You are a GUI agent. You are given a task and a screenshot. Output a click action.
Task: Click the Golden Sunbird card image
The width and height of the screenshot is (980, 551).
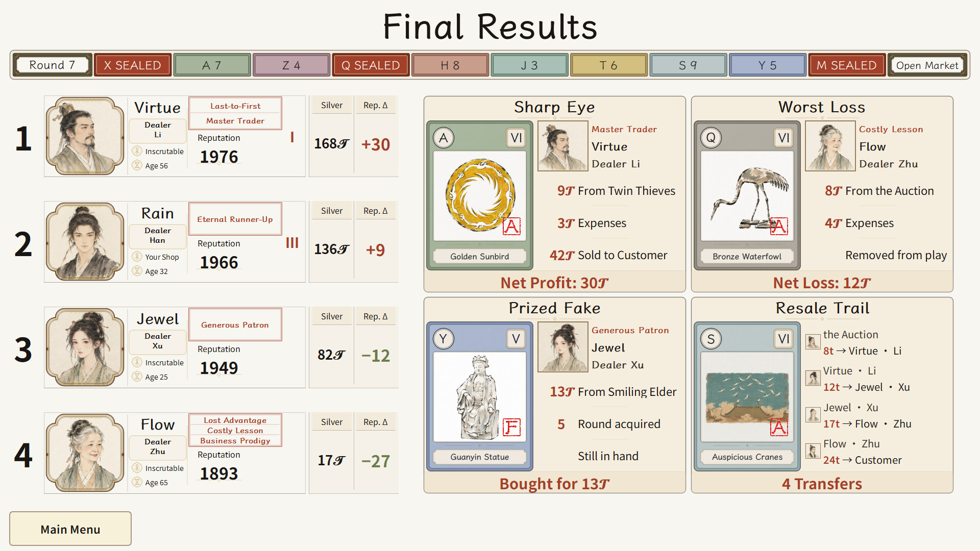coord(479,195)
